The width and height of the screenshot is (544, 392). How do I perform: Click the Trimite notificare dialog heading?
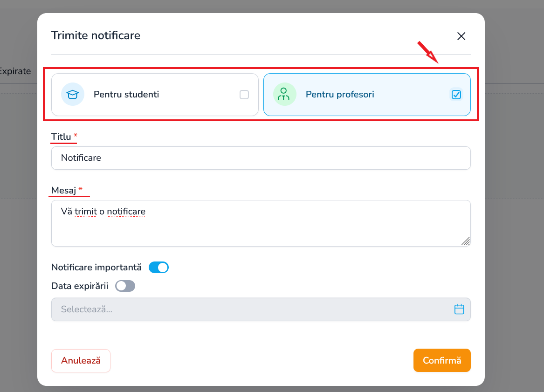pos(96,35)
